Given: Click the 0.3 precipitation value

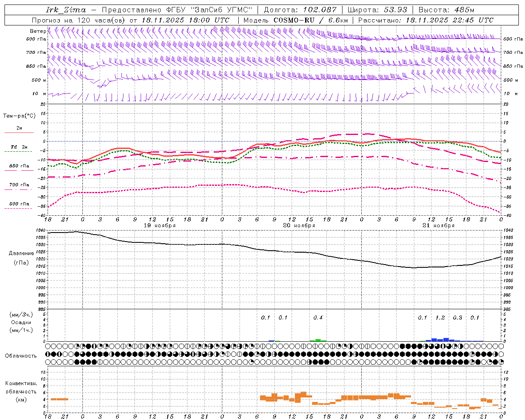Looking at the screenshot, I should pos(457,318).
